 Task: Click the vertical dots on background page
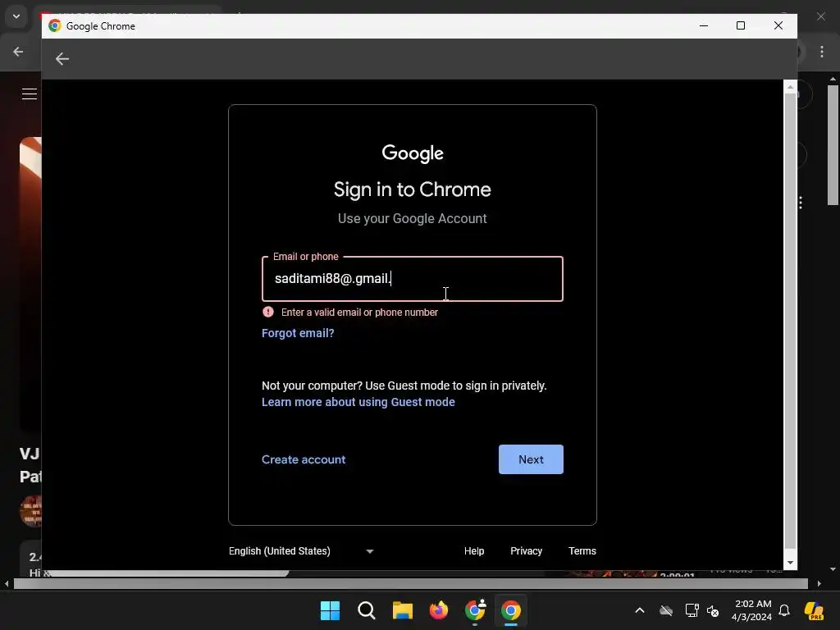click(x=801, y=203)
